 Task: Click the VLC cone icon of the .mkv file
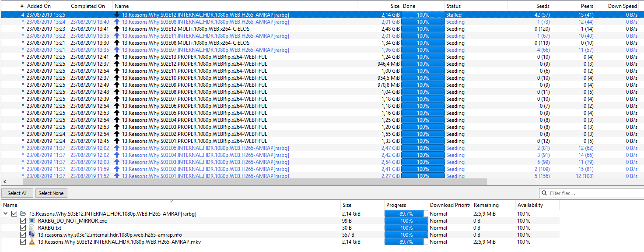31,242
